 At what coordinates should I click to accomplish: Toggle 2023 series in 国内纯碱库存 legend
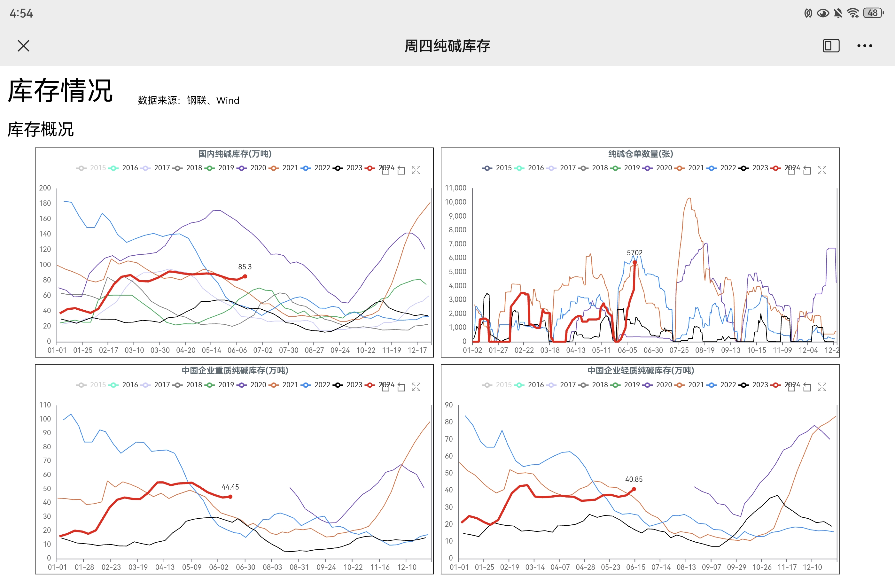(347, 168)
